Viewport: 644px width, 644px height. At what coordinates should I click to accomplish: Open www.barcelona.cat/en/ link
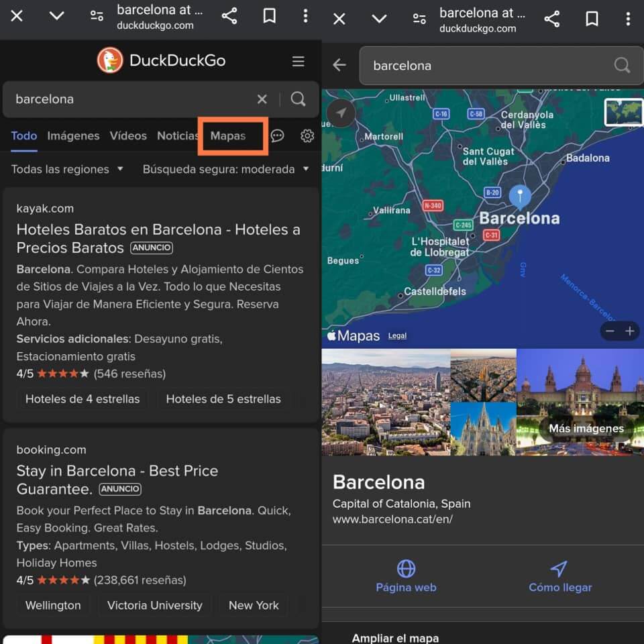392,519
